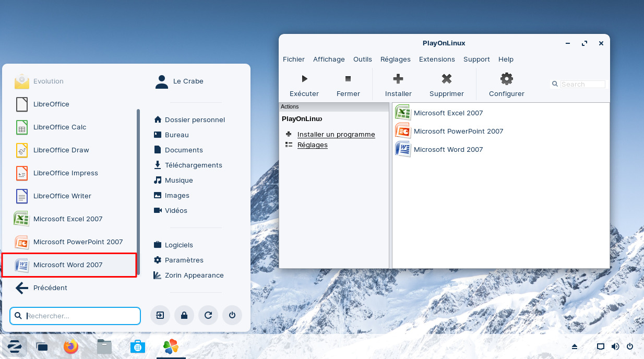Open LibreOffice from the app menu
The image size is (644, 359).
click(x=69, y=104)
